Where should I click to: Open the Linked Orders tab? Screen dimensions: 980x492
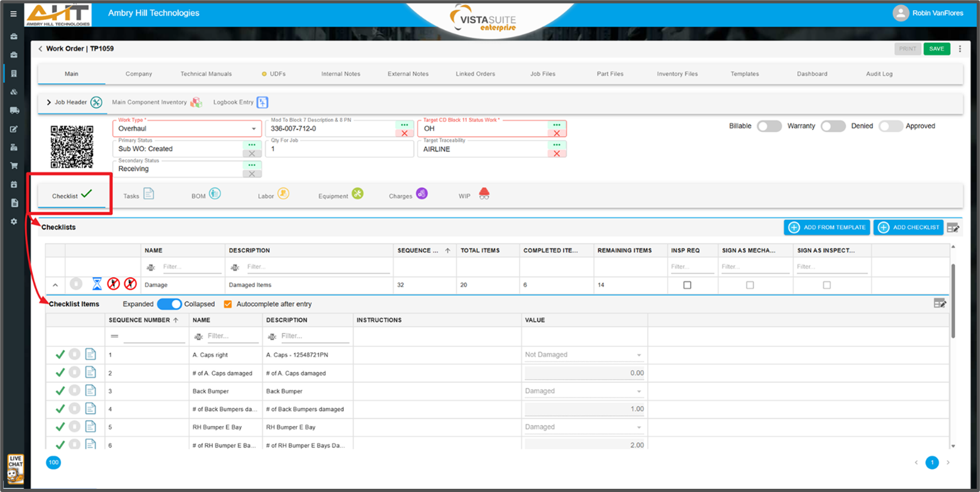[x=475, y=74]
